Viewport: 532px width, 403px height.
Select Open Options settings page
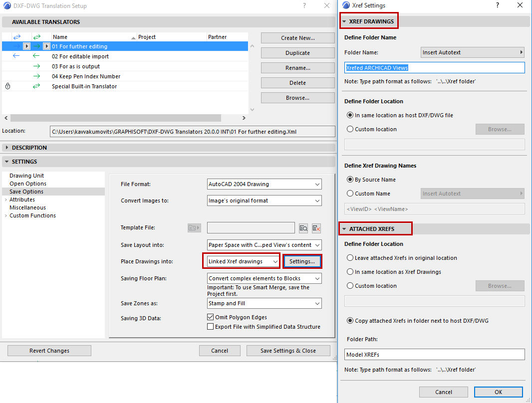point(28,184)
